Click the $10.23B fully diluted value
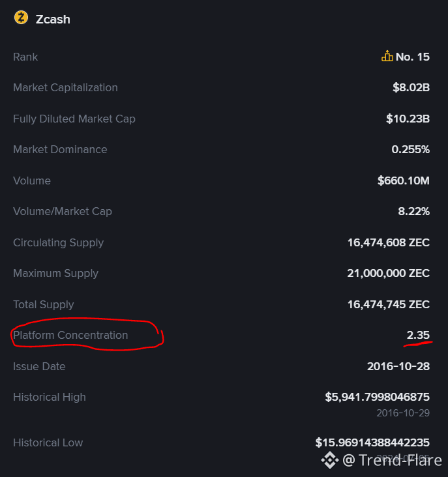Screen dimensions: 448x477 [408, 119]
